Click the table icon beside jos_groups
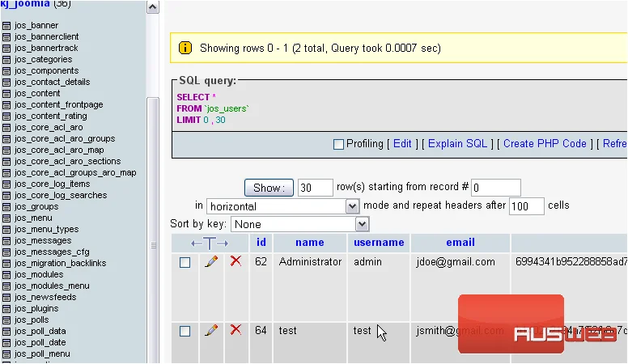This screenshot has height=364, width=628. 6,207
